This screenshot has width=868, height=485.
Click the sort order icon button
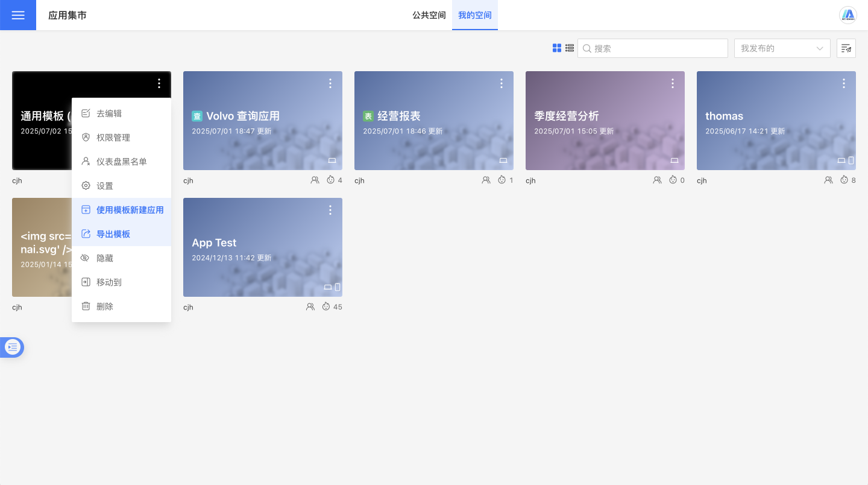pos(846,48)
